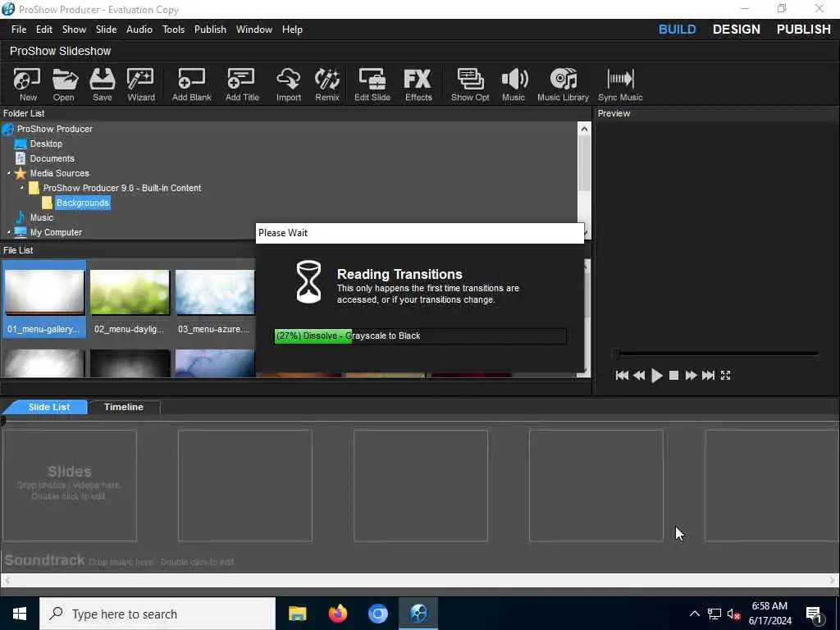Select Desktop in Folder List

coord(46,144)
